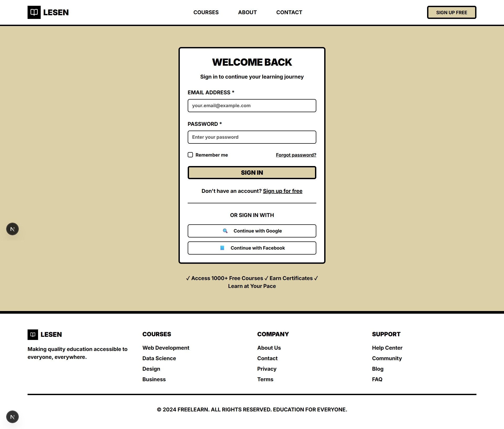Open Data Science footer link
The image size is (504, 429).
[x=159, y=358]
